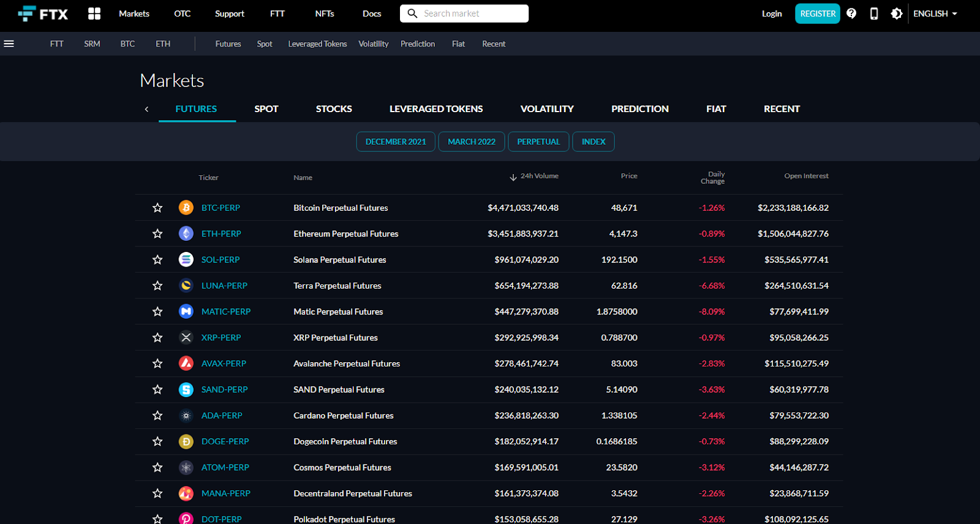Open the BTC-PERP ticker link
This screenshot has width=980, height=524.
[x=221, y=208]
